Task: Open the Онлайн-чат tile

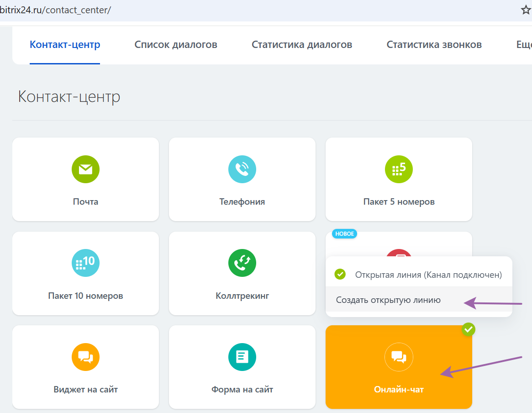Action: click(x=399, y=388)
